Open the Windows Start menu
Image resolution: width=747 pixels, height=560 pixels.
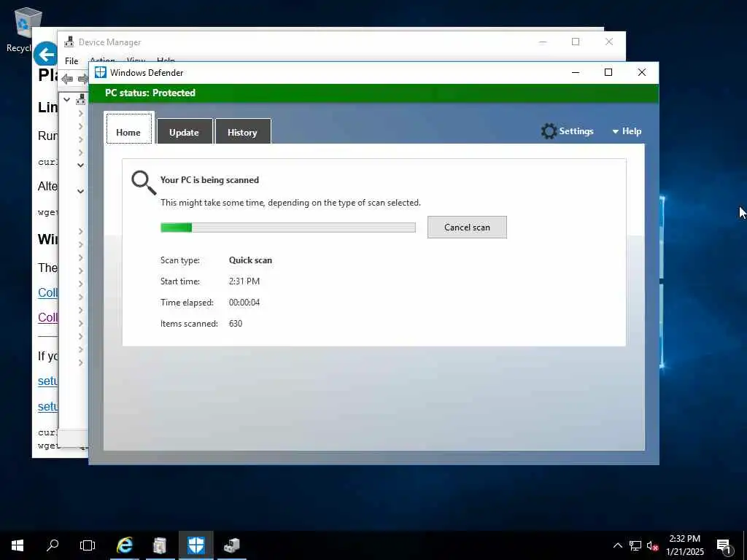pos(18,545)
